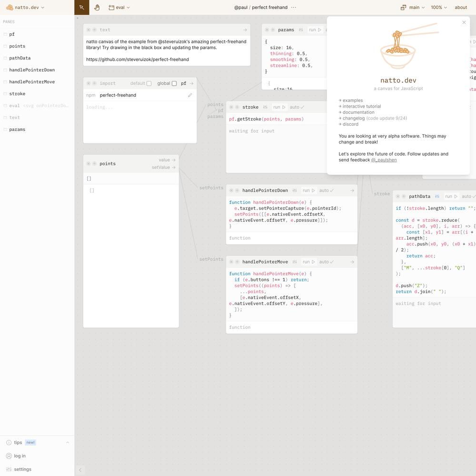Run the pathData pane
Viewport: 476px width, 476px height.
(x=451, y=197)
